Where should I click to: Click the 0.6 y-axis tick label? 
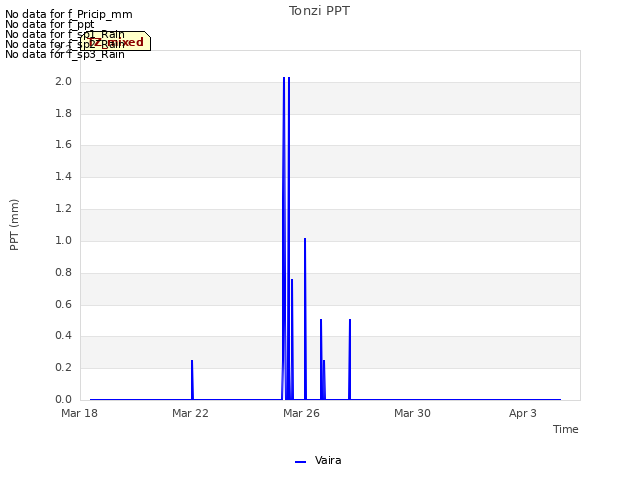63,304
